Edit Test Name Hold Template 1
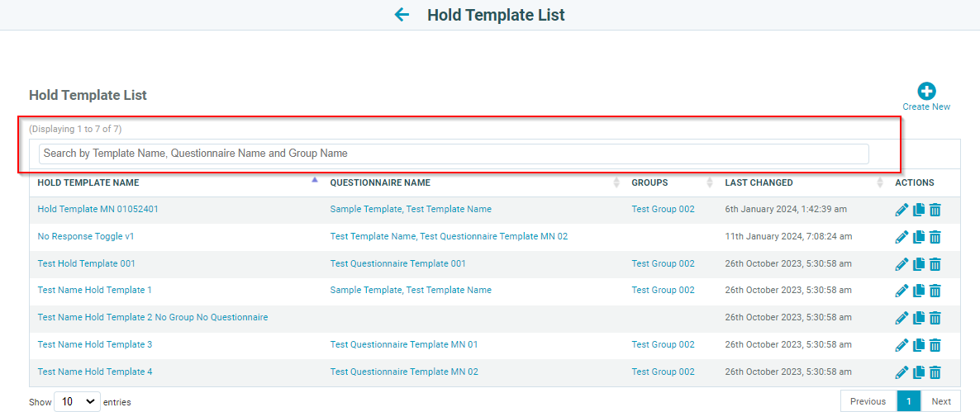The width and height of the screenshot is (980, 412). pyautogui.click(x=902, y=291)
